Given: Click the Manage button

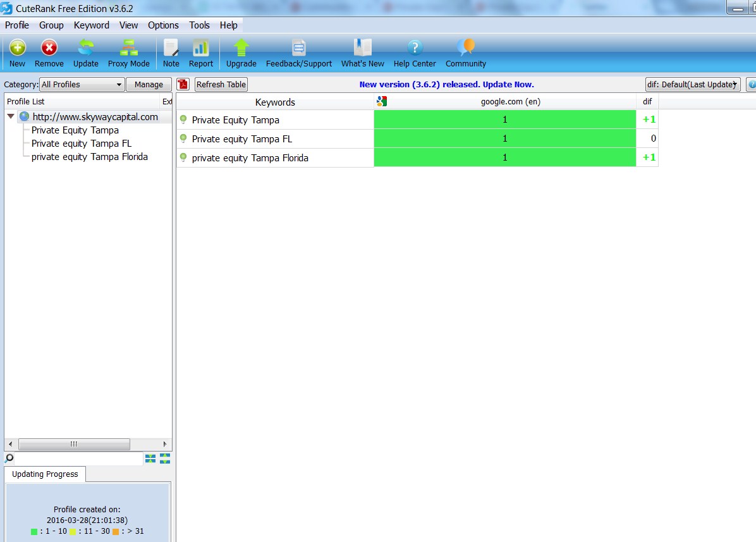Looking at the screenshot, I should coord(149,85).
